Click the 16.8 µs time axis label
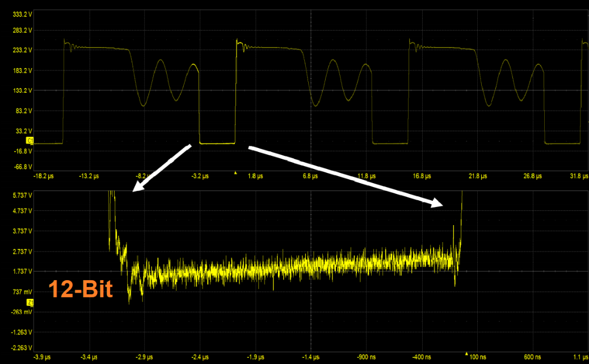This screenshot has height=364, width=589. click(422, 176)
